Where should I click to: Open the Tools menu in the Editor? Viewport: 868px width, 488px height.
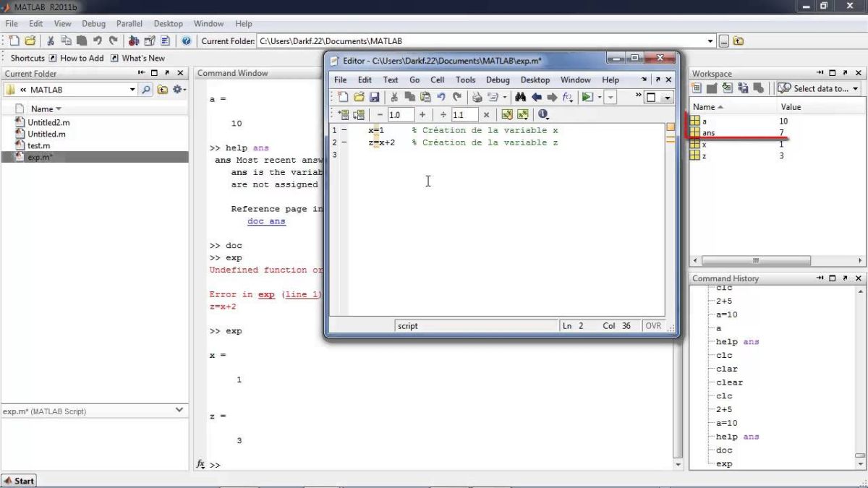pyautogui.click(x=466, y=80)
